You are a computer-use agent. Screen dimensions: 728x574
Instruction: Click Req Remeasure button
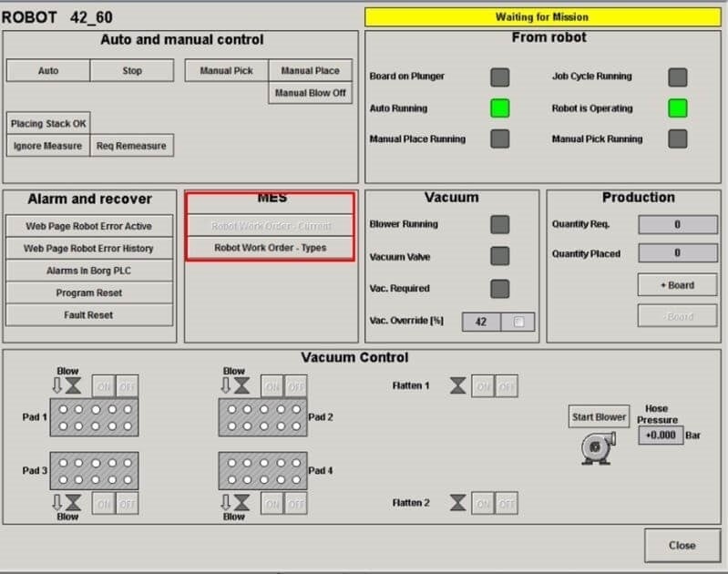131,146
